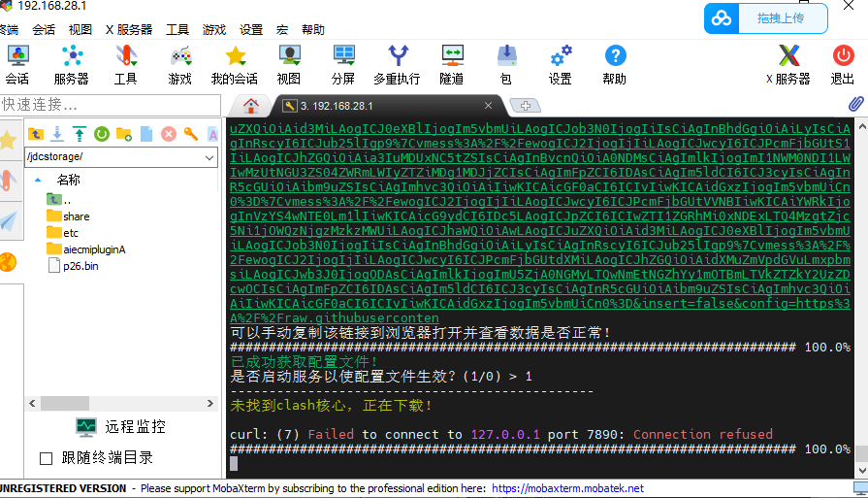Create new folder in SFTP panel
This screenshot has width=868, height=498.
tap(123, 133)
